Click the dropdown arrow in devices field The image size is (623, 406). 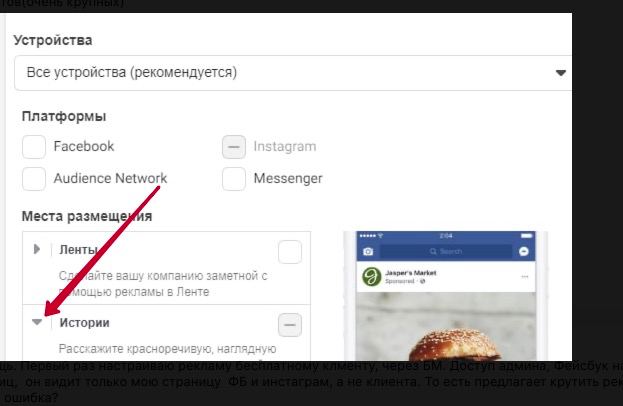coord(561,73)
